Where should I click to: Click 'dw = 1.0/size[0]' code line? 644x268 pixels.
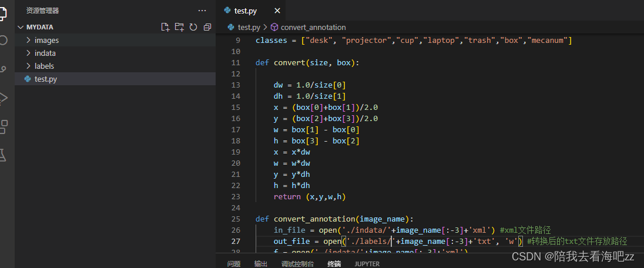coord(310,85)
